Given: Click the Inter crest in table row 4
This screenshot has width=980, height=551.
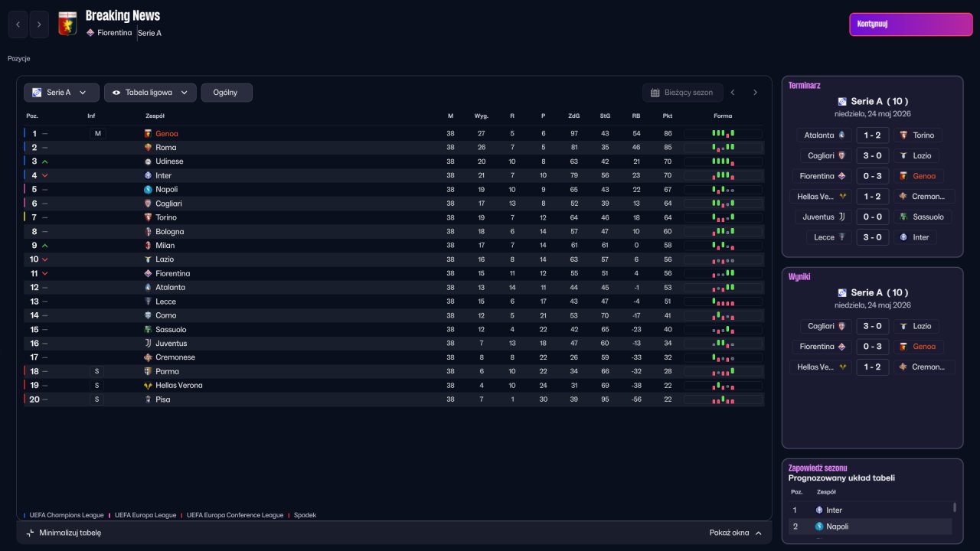Looking at the screenshot, I should tap(148, 175).
